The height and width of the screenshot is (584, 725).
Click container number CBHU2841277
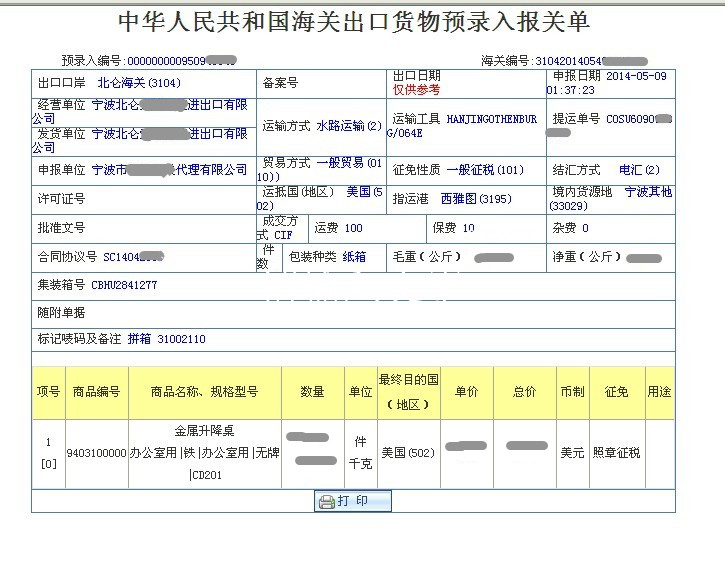coord(124,285)
